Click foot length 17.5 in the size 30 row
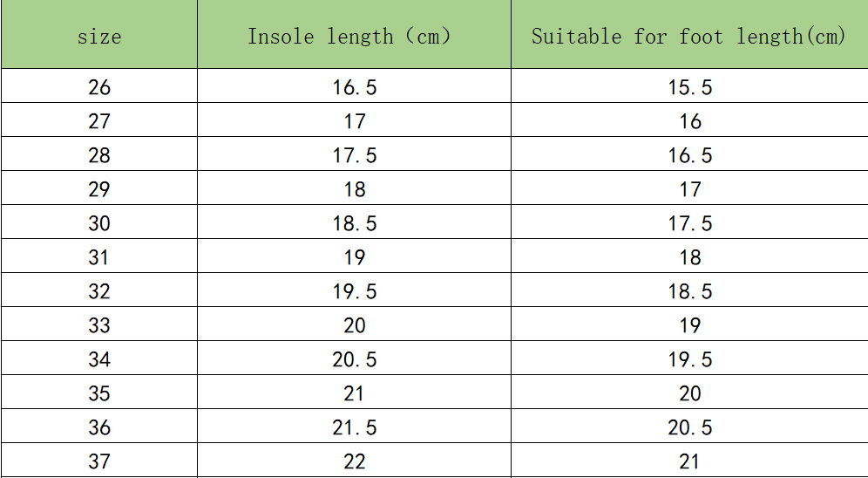Screen dimensions: 868x478 click(x=689, y=223)
